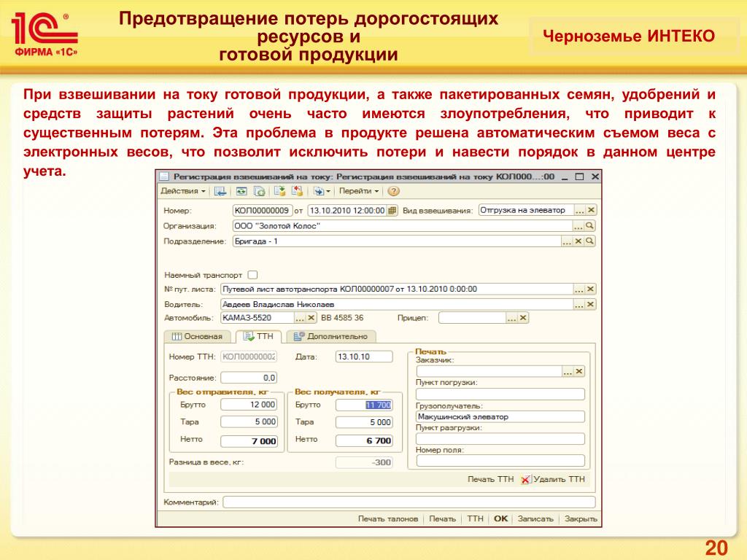747x560 pixels.
Task: Click the Номер поля input field
Action: click(500, 461)
